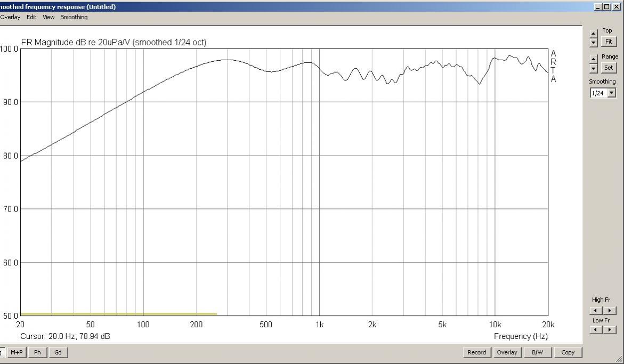624x364 pixels.
Task: Increase graph Top level with up arrow
Action: (593, 34)
